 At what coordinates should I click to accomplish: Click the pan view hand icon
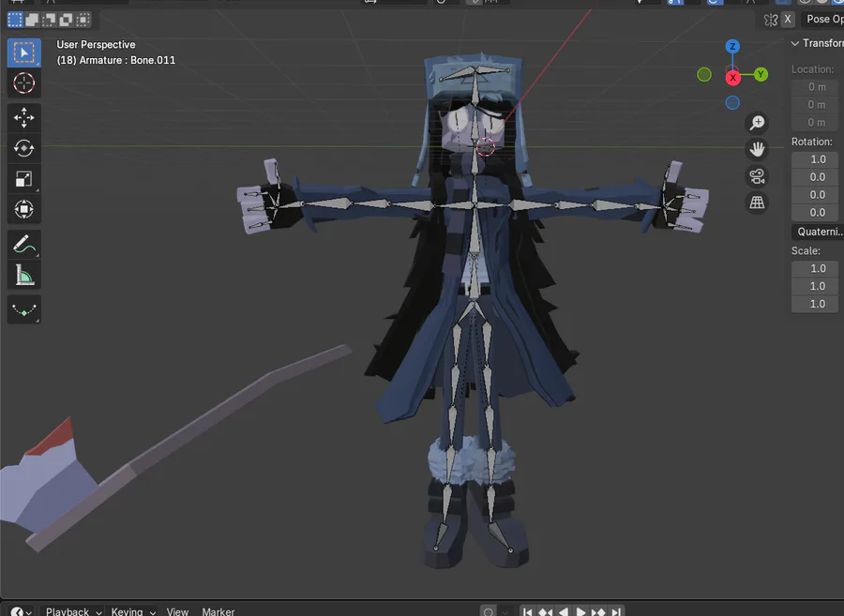point(758,150)
